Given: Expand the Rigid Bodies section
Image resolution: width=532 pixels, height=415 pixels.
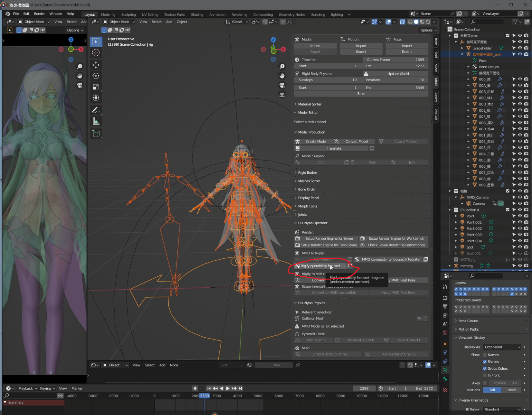Looking at the screenshot, I should [308, 173].
